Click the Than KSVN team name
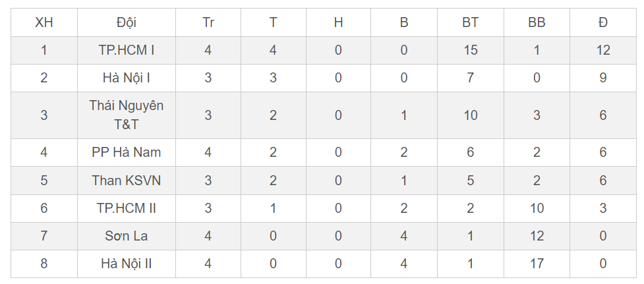The height and width of the screenshot is (284, 644). point(127,181)
